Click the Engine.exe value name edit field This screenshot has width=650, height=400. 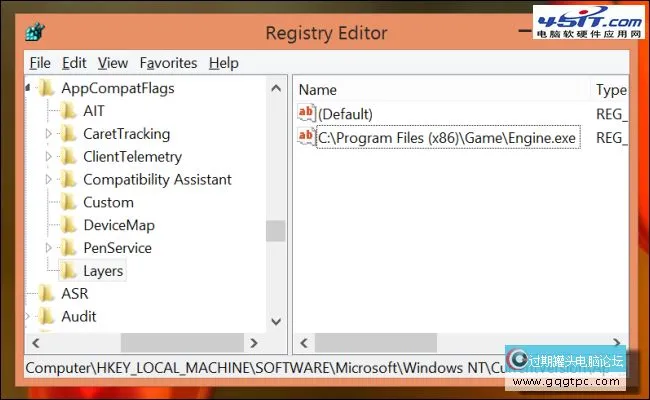tap(447, 138)
